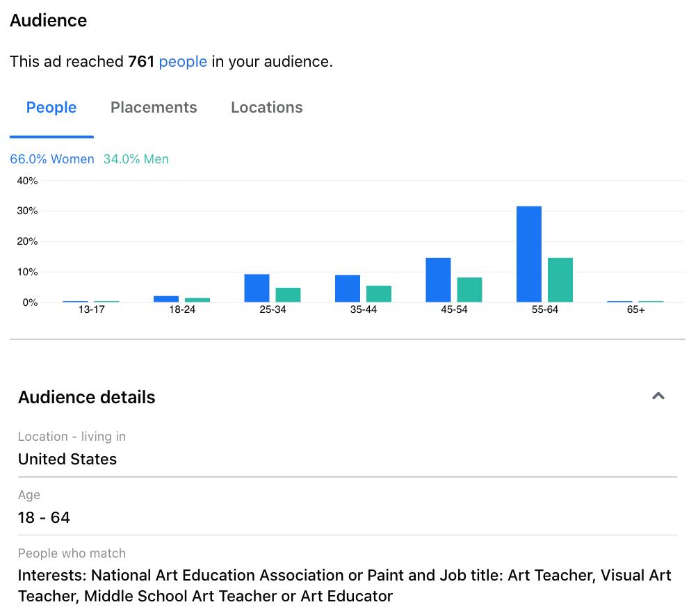This screenshot has width=698, height=616.
Task: Click the women's bar for 55-64
Action: 529,254
